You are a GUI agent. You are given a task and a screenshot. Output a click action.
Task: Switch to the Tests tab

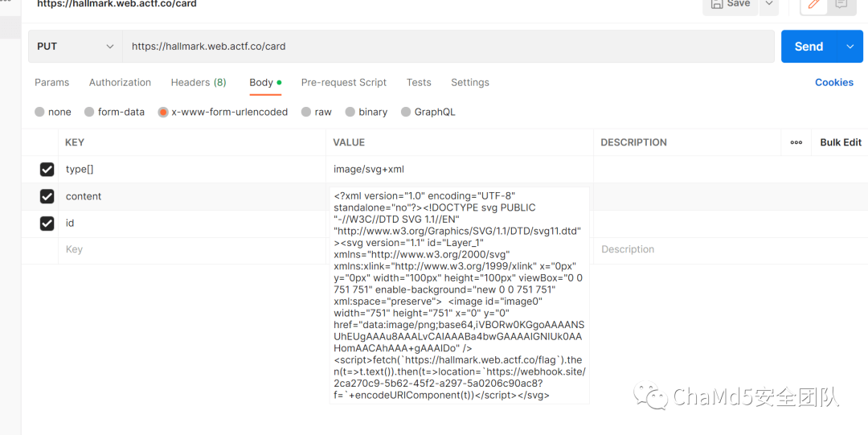pyautogui.click(x=419, y=83)
